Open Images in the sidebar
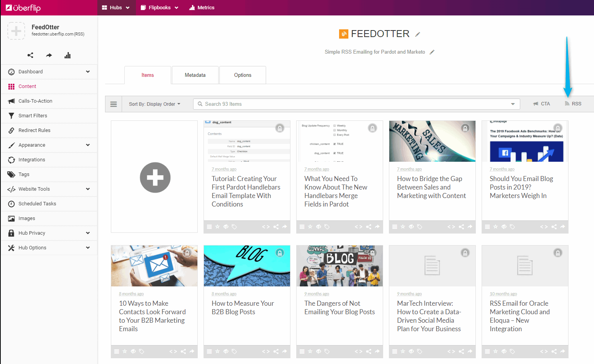This screenshot has height=364, width=594. [x=49, y=218]
